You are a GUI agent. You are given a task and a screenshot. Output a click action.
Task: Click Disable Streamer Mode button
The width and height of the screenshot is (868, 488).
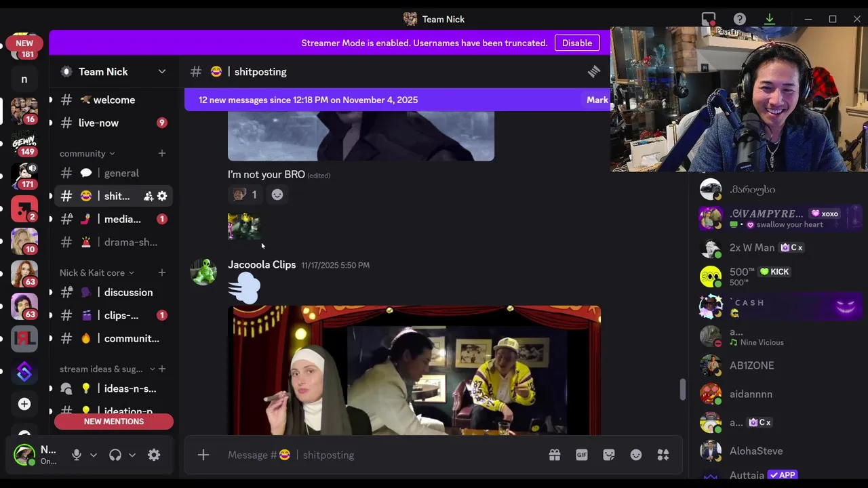point(577,43)
